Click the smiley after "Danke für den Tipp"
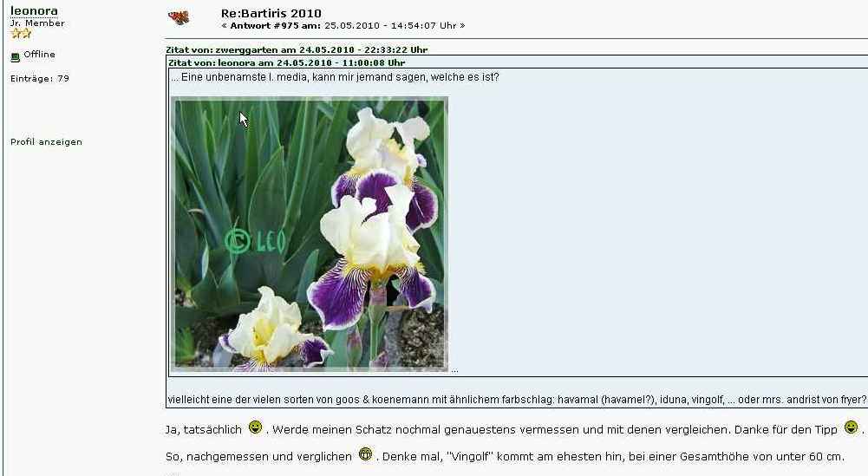The height and width of the screenshot is (476, 868). coord(851,427)
